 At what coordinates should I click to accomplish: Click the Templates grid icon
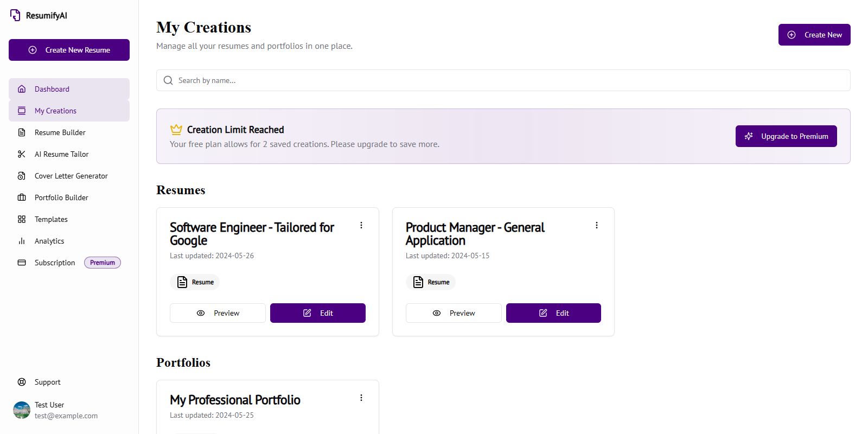(22, 219)
